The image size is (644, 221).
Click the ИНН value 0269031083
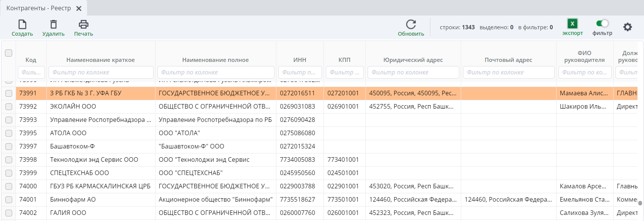coord(297,107)
